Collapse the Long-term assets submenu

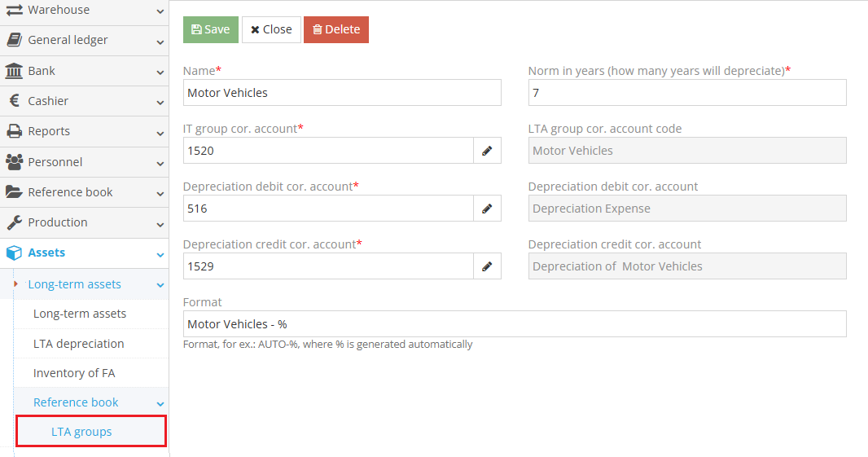(x=160, y=285)
